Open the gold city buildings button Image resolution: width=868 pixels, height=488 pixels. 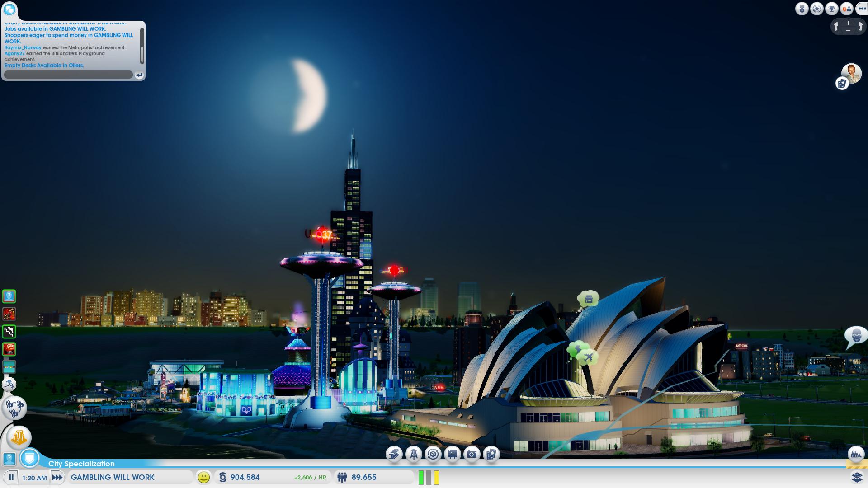pyautogui.click(x=19, y=437)
